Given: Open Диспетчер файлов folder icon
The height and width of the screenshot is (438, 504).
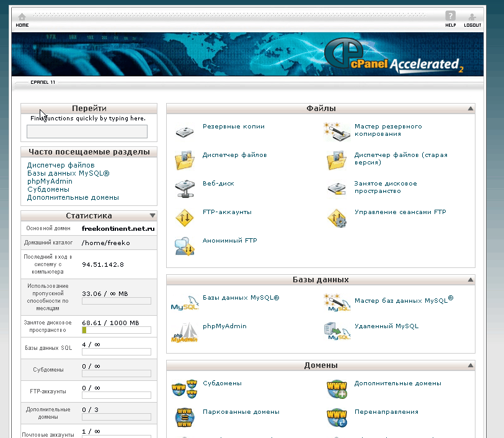Looking at the screenshot, I should coord(185,160).
